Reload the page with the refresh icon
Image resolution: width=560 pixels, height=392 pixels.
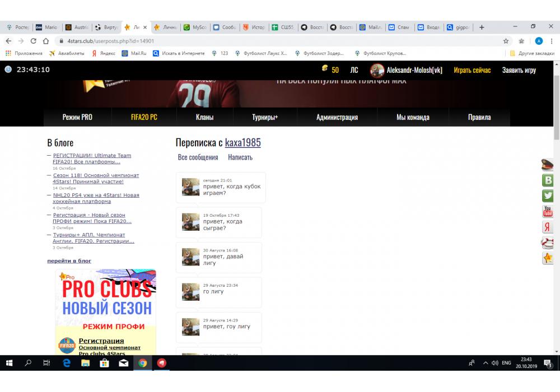click(34, 41)
